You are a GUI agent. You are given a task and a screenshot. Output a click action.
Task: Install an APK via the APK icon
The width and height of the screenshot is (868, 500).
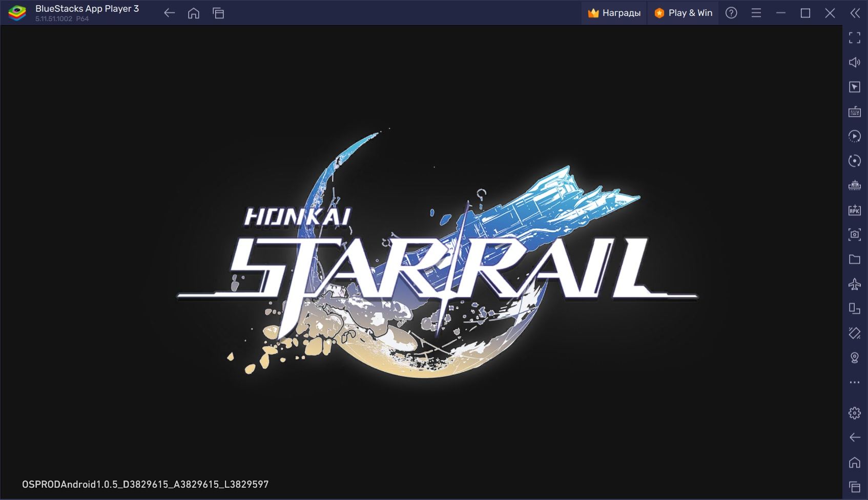point(855,210)
